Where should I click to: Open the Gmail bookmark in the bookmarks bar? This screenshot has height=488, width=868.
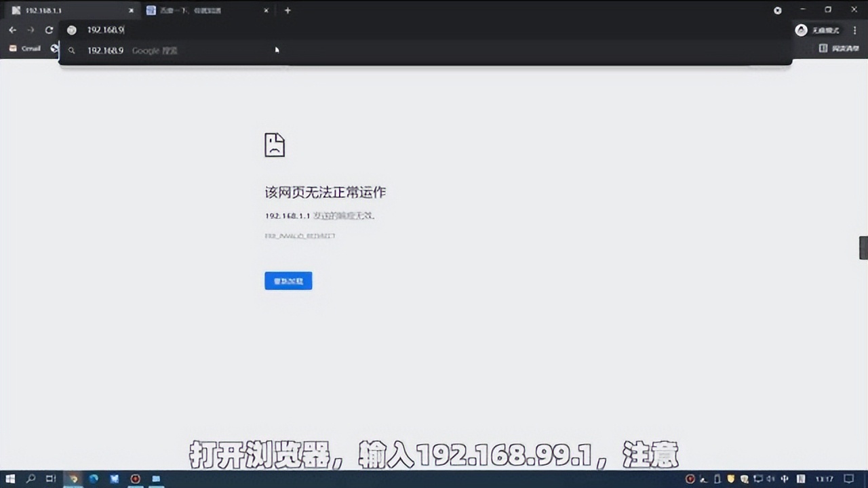coord(25,48)
